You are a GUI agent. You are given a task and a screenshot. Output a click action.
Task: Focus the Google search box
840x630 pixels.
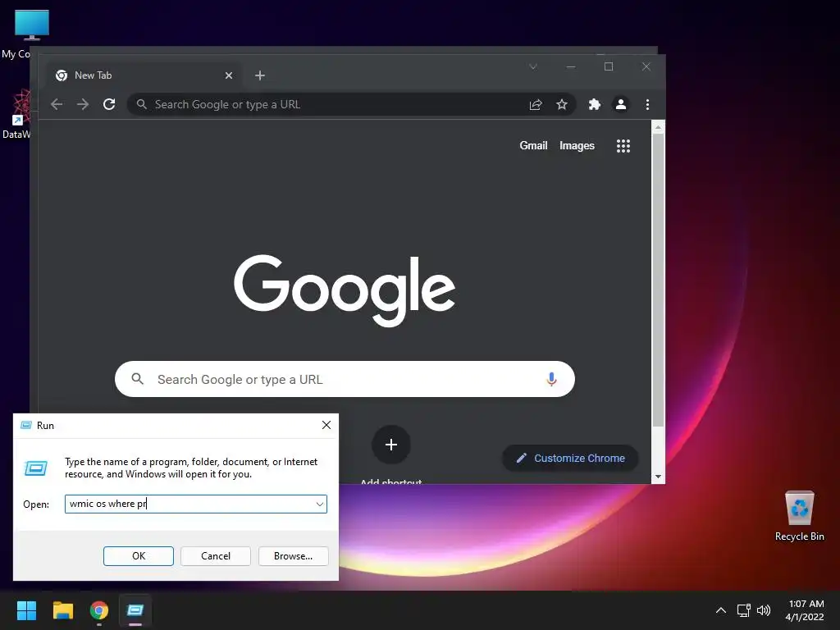(345, 379)
